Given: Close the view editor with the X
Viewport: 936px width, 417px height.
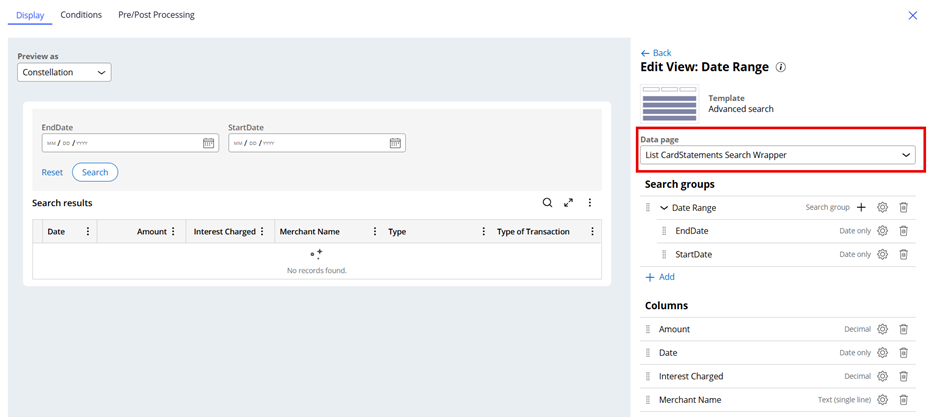Looking at the screenshot, I should [913, 16].
